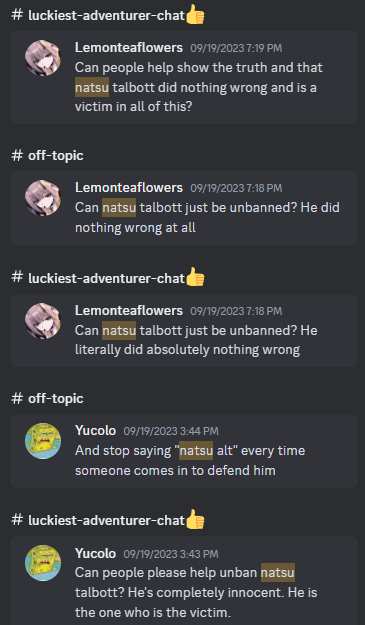Click Yucolo's SpongeBob avatar on the 3:44 PM message
365x625 pixels.
[43, 441]
